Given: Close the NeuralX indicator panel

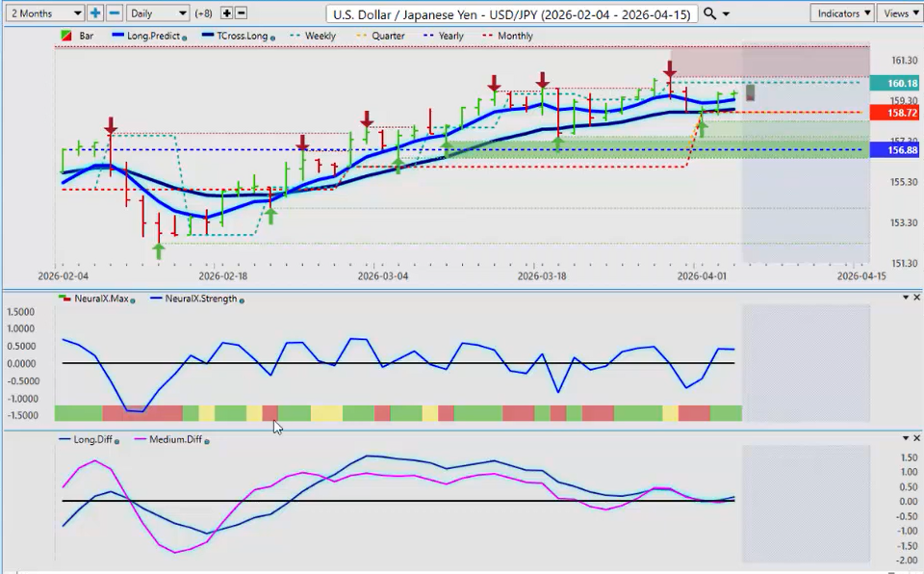Looking at the screenshot, I should pyautogui.click(x=915, y=298).
